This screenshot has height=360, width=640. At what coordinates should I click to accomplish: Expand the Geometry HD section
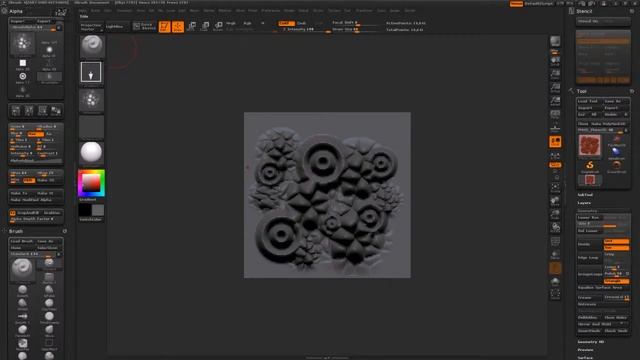591,342
